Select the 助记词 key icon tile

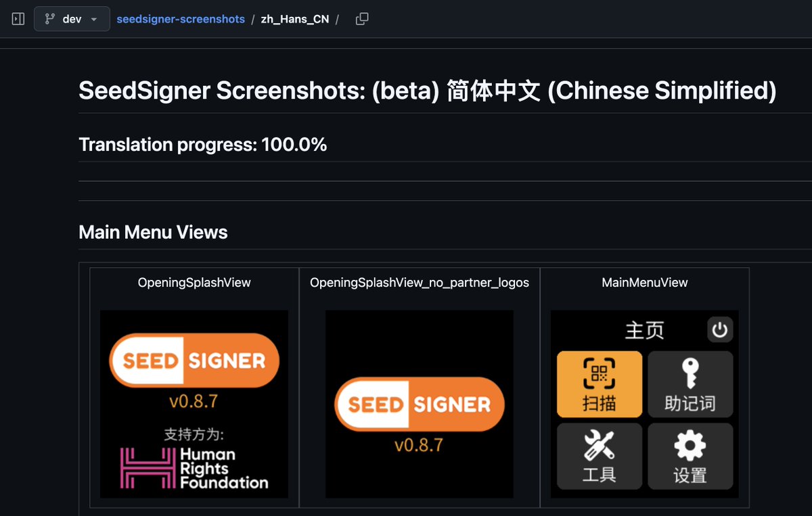[690, 384]
